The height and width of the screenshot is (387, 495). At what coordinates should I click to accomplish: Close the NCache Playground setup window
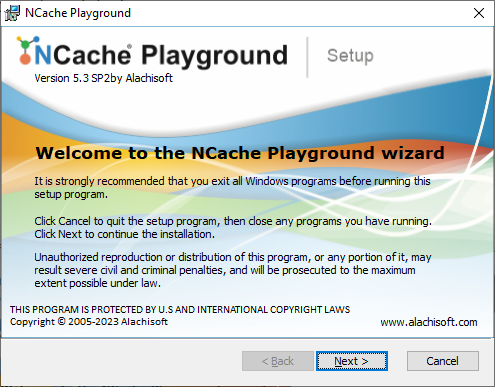[x=479, y=13]
